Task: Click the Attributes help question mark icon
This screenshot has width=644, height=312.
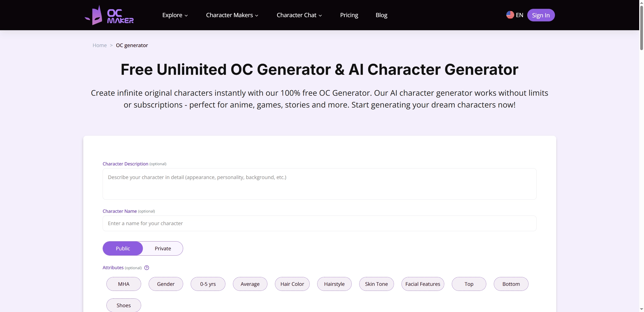Action: [x=147, y=268]
